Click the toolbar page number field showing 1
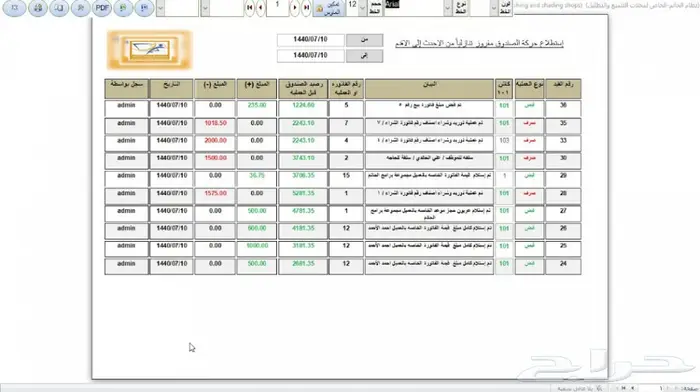Viewport: 700px width, 392px height. click(277, 7)
